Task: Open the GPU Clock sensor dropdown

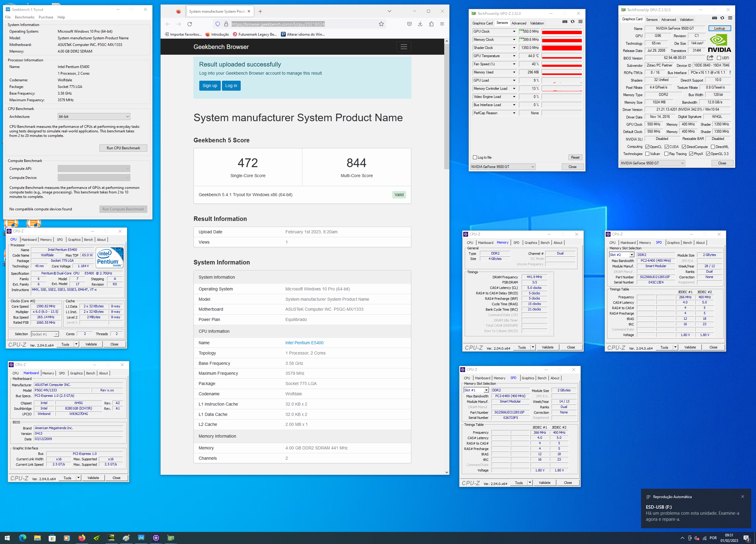Action: tap(514, 31)
